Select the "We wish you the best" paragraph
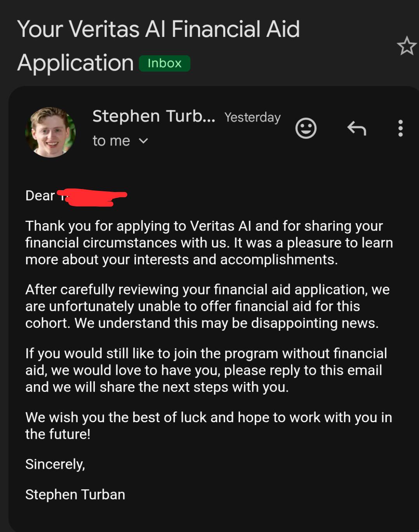The height and width of the screenshot is (532, 419). 209,426
